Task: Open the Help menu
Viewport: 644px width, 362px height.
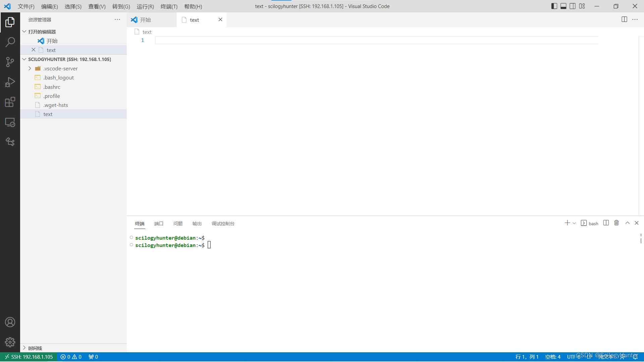Action: point(193,6)
